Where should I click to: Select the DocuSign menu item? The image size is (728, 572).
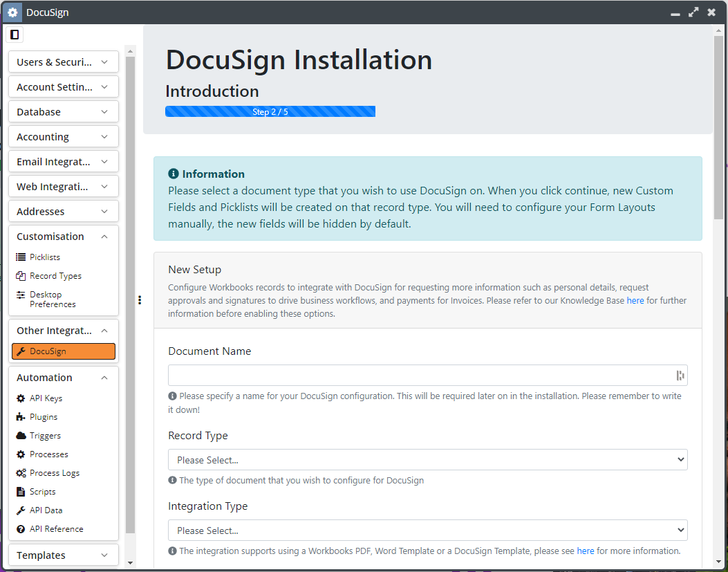pyautogui.click(x=64, y=351)
